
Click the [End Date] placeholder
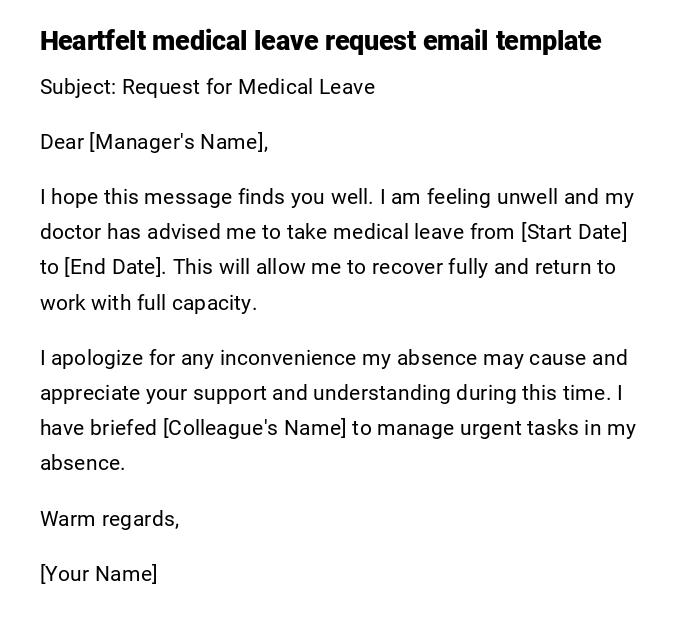[113, 267]
